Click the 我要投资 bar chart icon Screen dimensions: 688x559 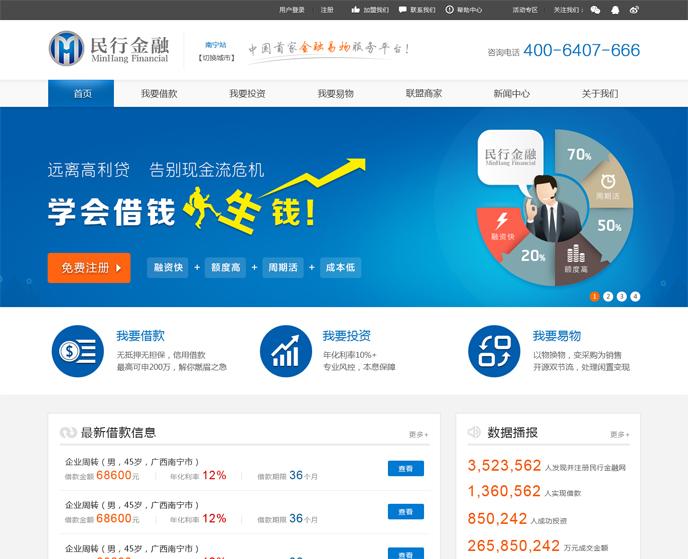click(x=285, y=351)
